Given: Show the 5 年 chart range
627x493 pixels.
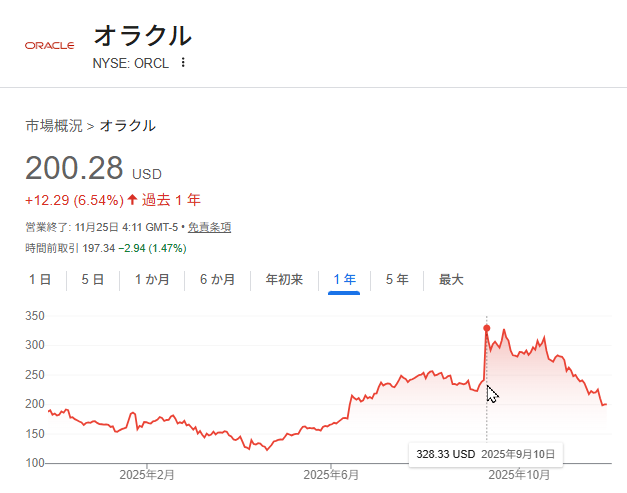Looking at the screenshot, I should (397, 280).
